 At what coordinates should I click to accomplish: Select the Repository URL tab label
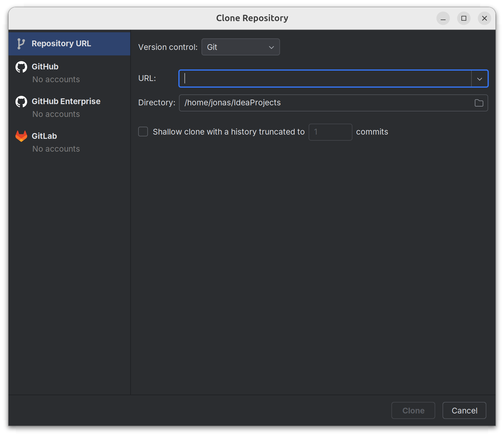(61, 44)
